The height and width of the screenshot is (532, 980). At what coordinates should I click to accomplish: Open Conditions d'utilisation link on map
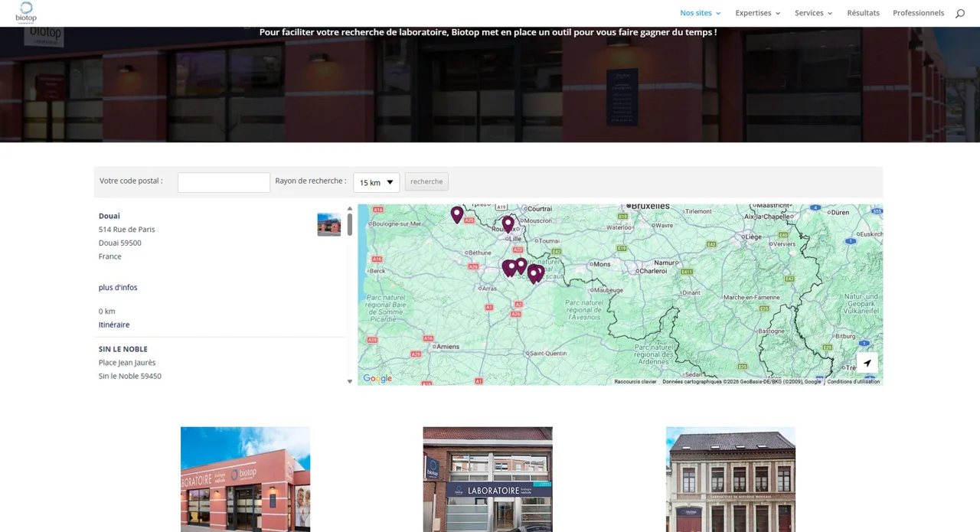(x=854, y=381)
